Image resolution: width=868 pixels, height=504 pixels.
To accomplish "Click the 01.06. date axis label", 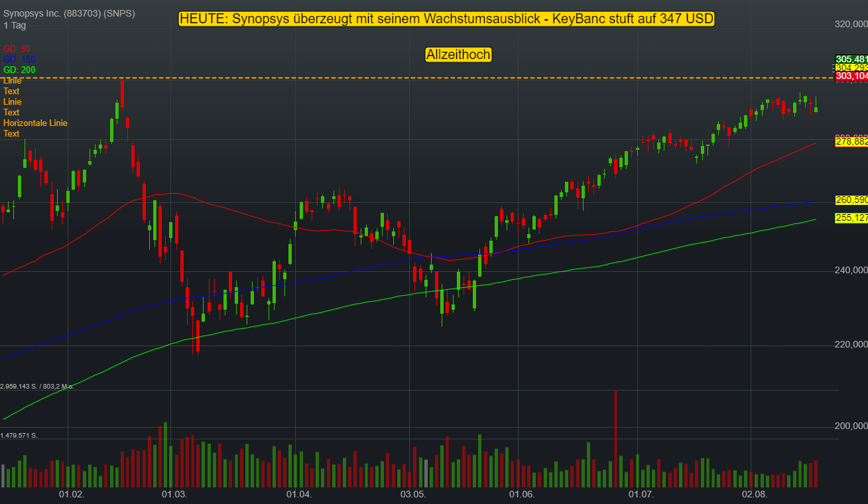I will [x=522, y=495].
